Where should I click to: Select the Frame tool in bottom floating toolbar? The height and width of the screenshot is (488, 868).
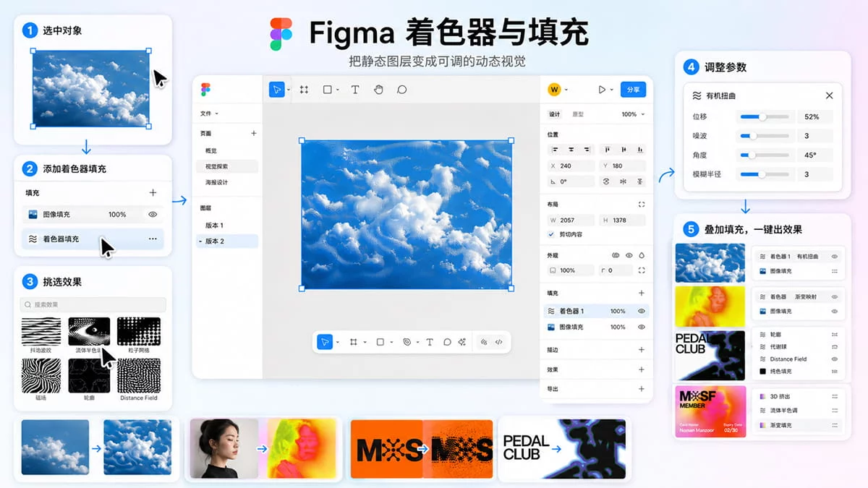[354, 342]
